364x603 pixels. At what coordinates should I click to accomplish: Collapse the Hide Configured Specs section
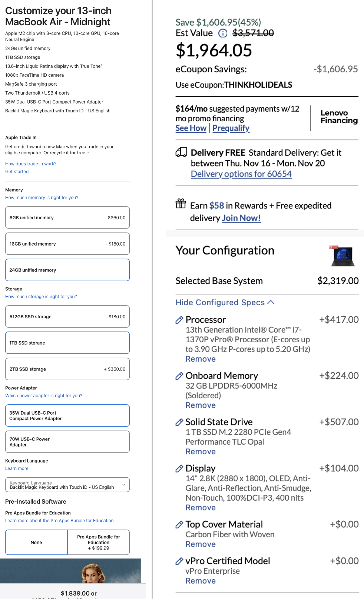click(x=225, y=303)
